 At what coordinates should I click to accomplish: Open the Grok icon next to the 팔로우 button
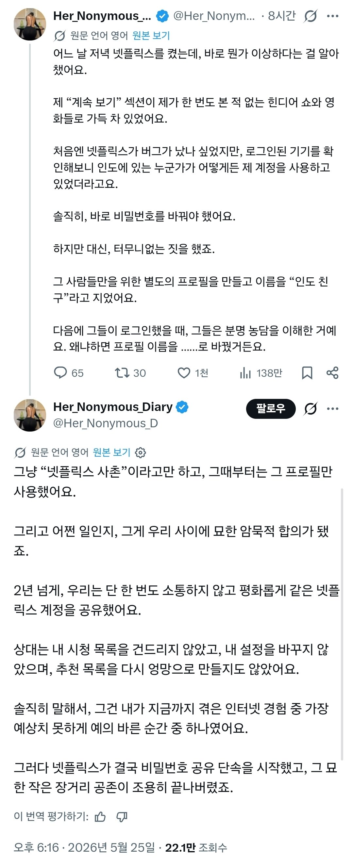(x=310, y=409)
